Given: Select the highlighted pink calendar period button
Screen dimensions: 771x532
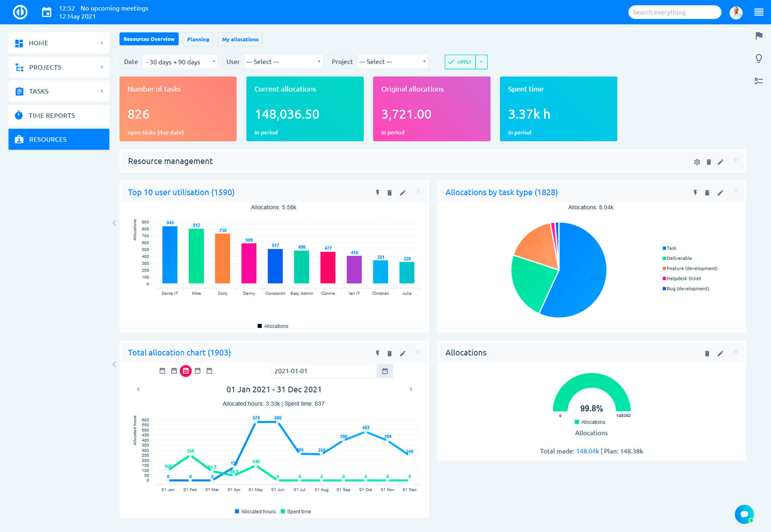Looking at the screenshot, I should click(186, 371).
